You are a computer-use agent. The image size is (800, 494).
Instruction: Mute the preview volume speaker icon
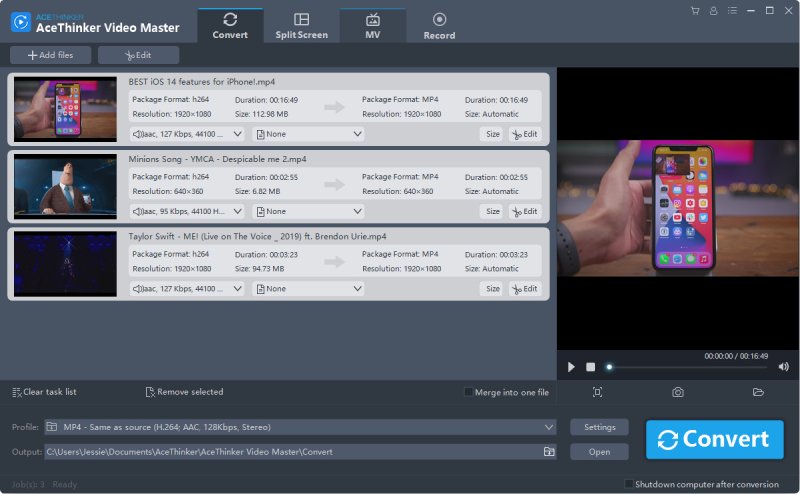click(784, 367)
